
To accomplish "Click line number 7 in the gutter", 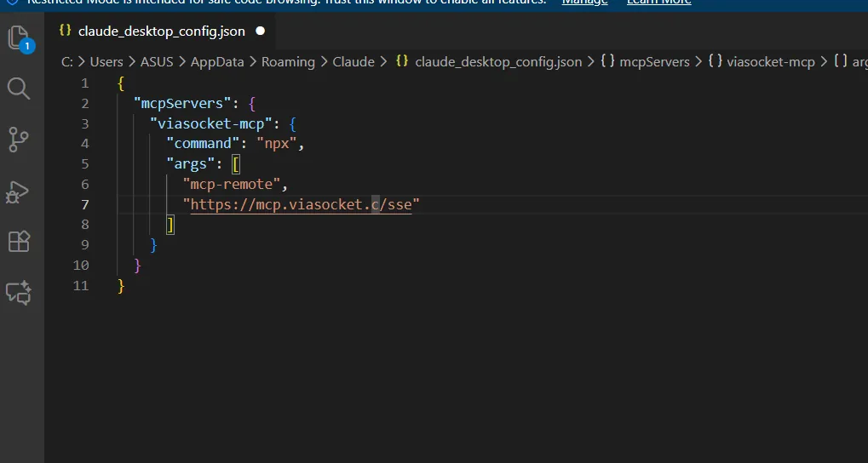I will click(x=84, y=204).
